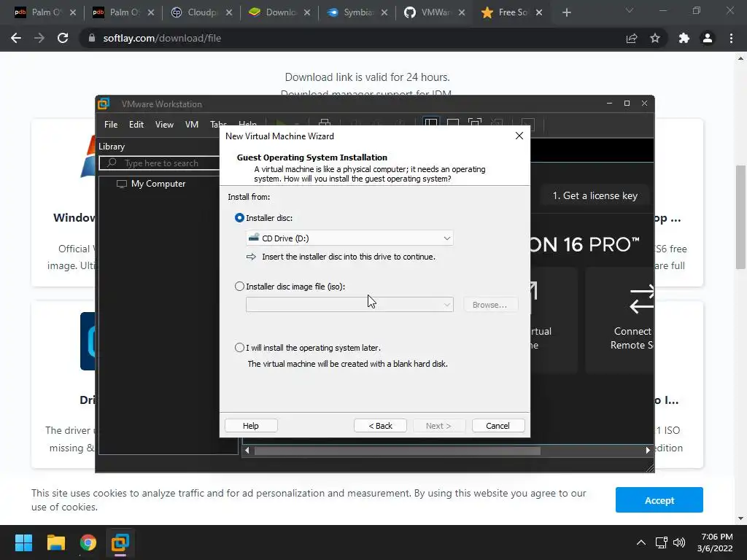Open the CD Drive (D:) dropdown
Viewport: 747px width, 560px height.
point(349,238)
